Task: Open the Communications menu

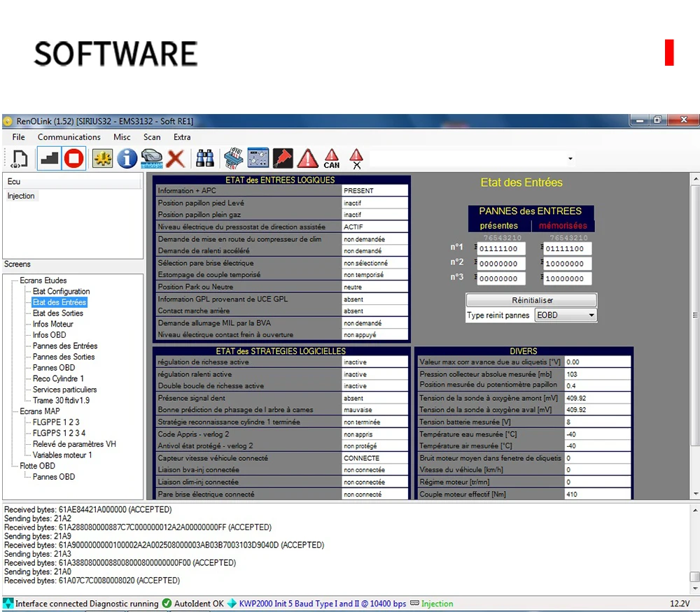Action: [69, 137]
